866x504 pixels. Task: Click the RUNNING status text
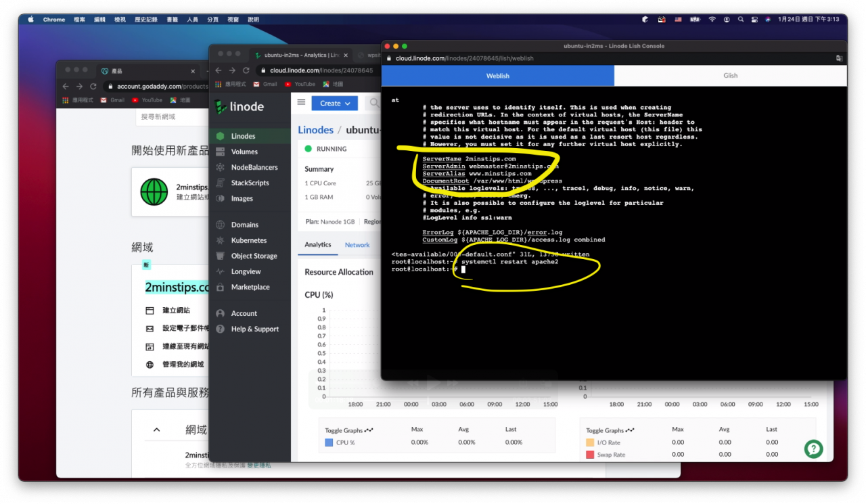pyautogui.click(x=332, y=149)
